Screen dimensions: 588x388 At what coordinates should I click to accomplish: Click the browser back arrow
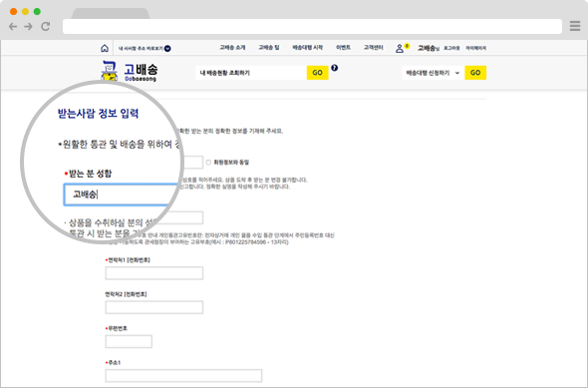[13, 26]
